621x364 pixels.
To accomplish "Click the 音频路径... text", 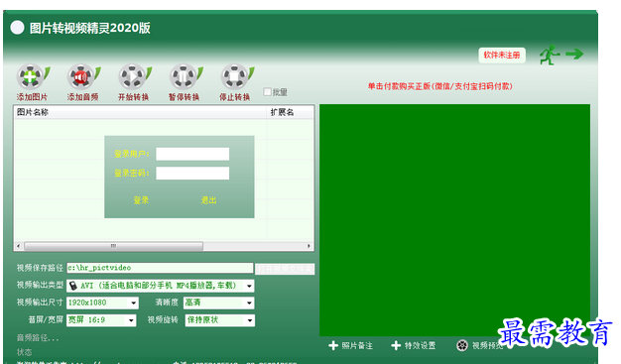I will 38,338.
